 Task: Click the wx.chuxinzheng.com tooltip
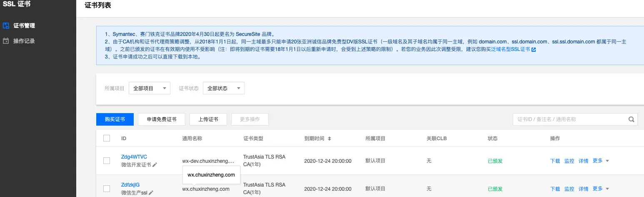pyautogui.click(x=211, y=175)
